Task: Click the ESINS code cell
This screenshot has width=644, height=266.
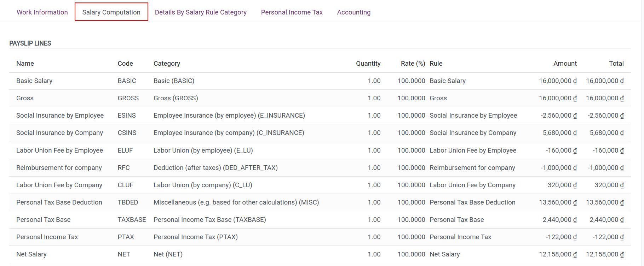Action: click(127, 116)
